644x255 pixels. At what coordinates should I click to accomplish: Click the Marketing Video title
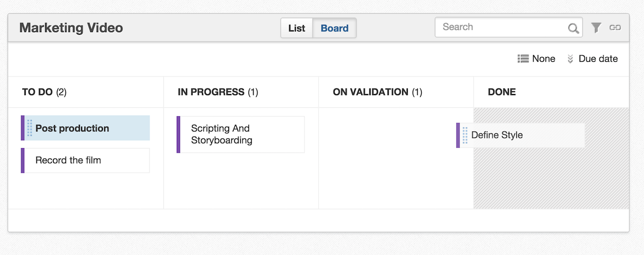(x=71, y=28)
